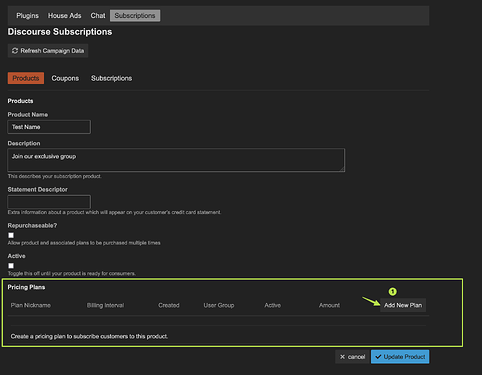Toggle the Active checkbox

(11, 266)
